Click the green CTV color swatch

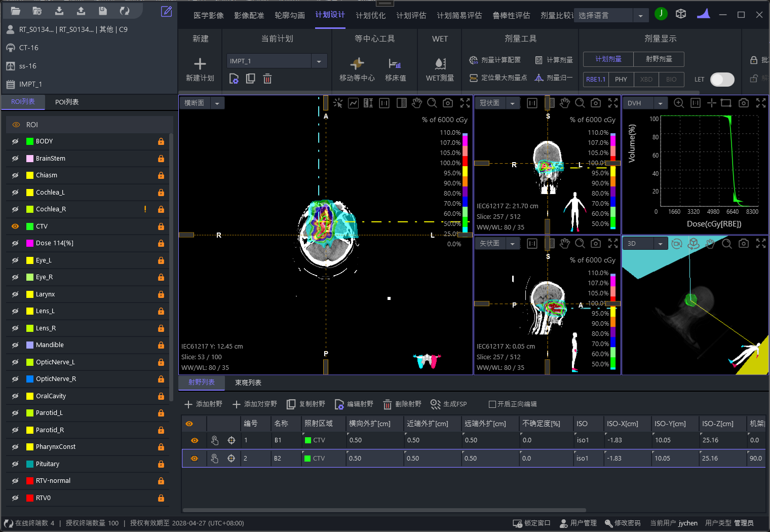click(x=30, y=226)
